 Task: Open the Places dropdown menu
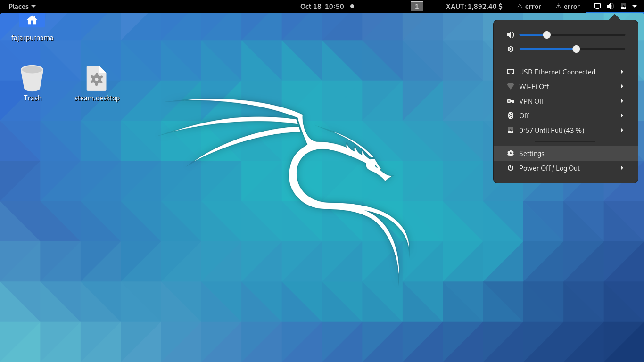click(x=22, y=6)
